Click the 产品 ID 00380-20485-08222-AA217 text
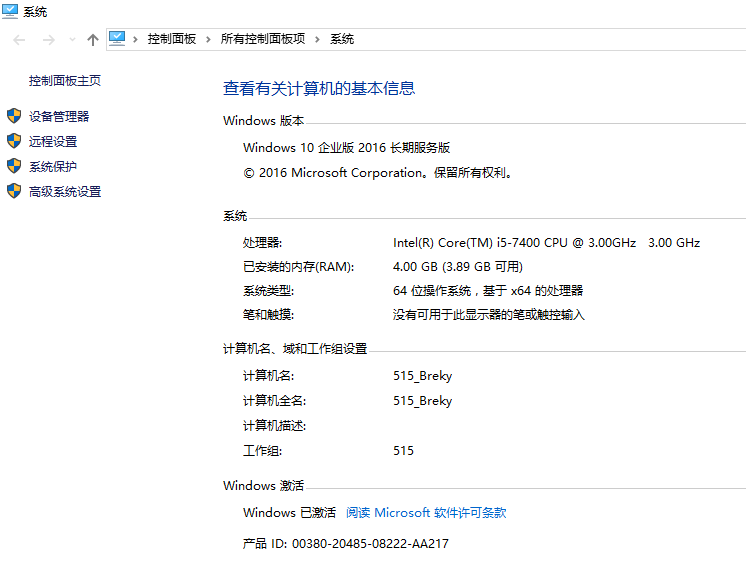Screen dimensions: 746x569 point(345,544)
